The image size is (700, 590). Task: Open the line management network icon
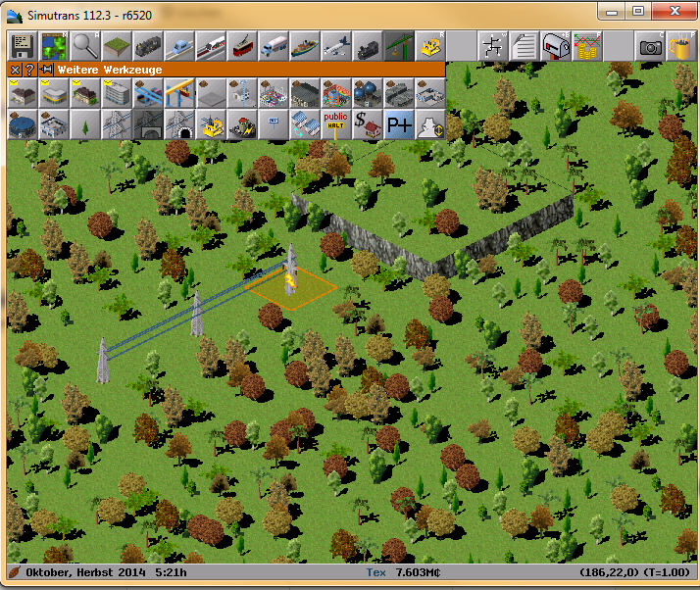[493, 46]
